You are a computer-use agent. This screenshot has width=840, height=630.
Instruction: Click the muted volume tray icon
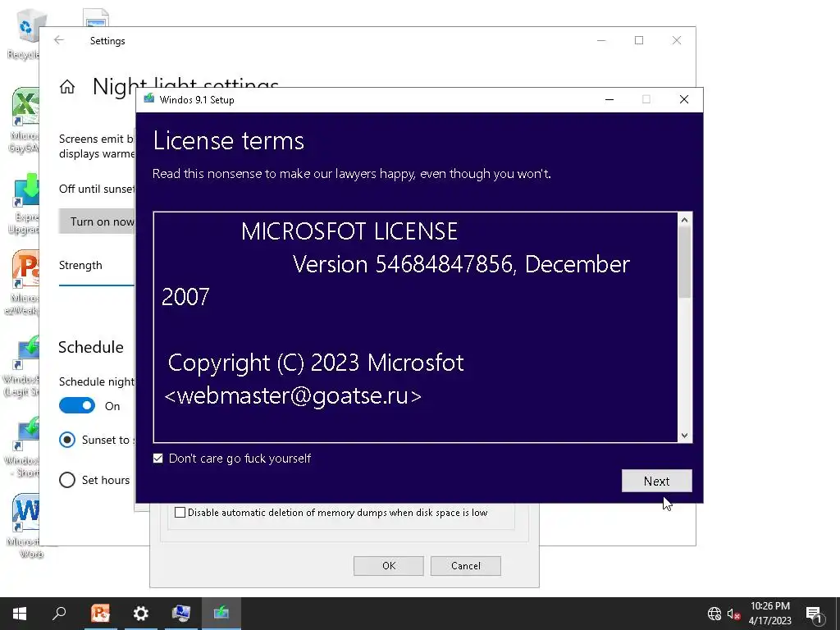pyautogui.click(x=733, y=614)
